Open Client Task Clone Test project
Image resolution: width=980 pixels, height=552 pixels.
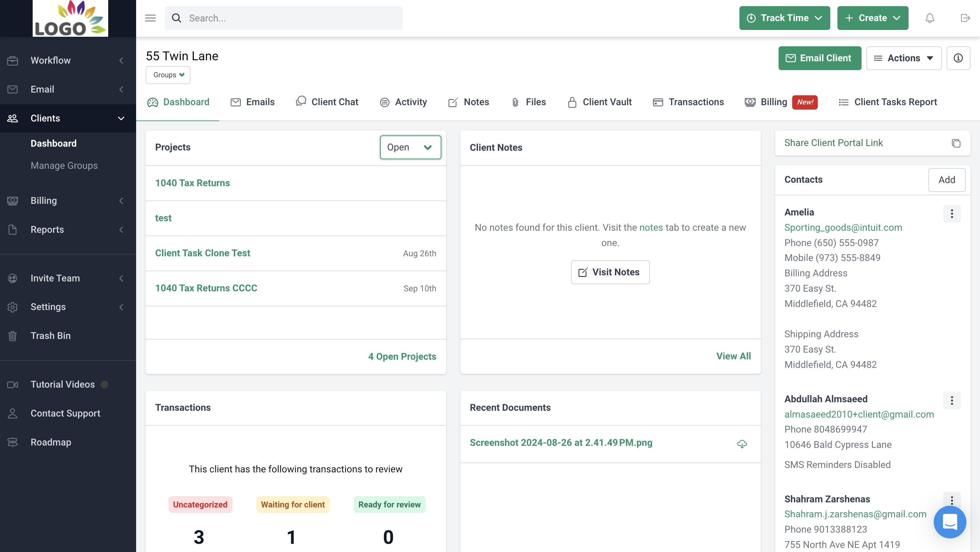coord(202,253)
